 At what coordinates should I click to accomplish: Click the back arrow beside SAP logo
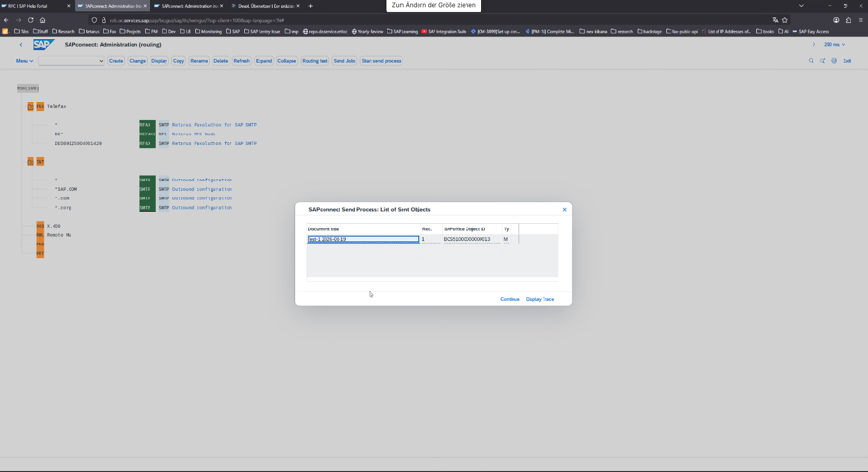[x=21, y=45]
